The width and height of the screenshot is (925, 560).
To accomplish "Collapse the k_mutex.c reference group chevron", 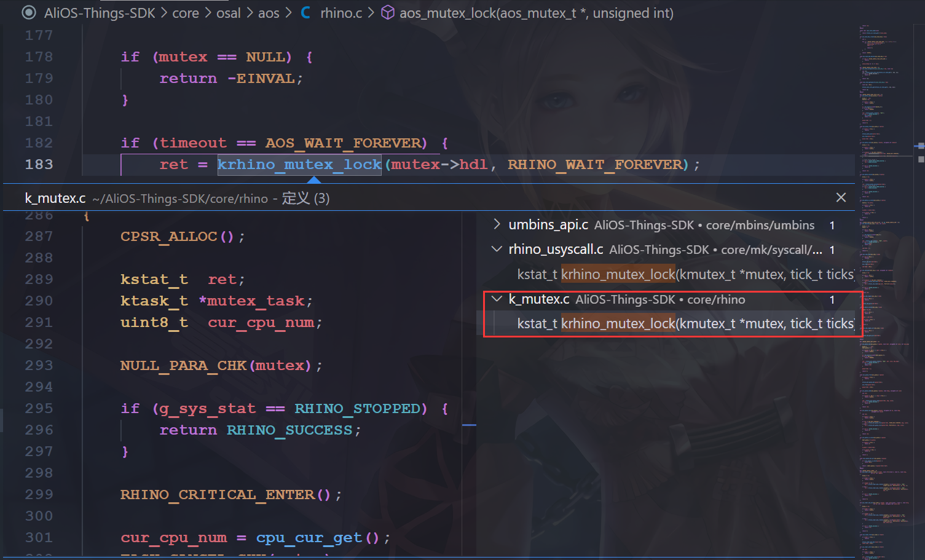I will [x=497, y=299].
